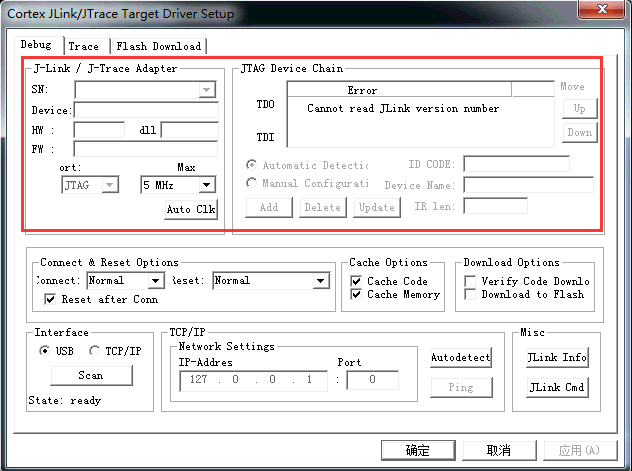Move device Down in chain

click(x=580, y=133)
